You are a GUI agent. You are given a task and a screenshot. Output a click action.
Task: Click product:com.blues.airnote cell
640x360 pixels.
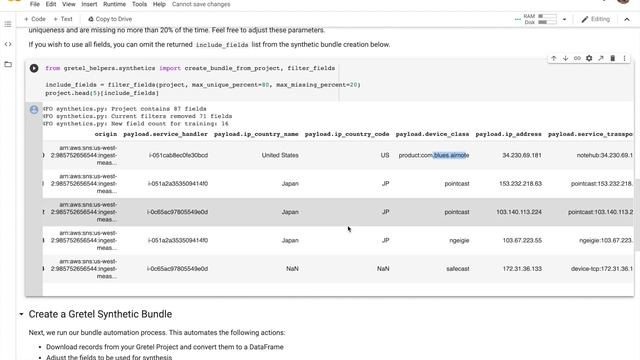pos(434,155)
